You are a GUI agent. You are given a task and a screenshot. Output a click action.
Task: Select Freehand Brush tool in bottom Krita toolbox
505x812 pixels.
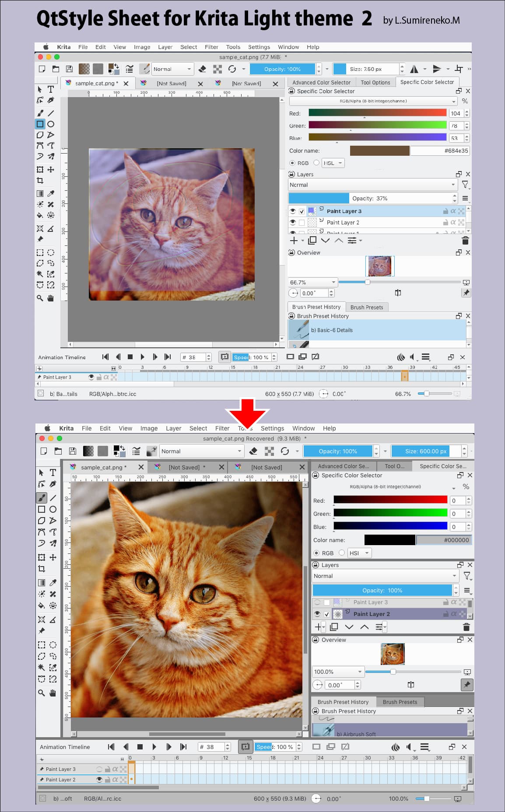pyautogui.click(x=42, y=498)
